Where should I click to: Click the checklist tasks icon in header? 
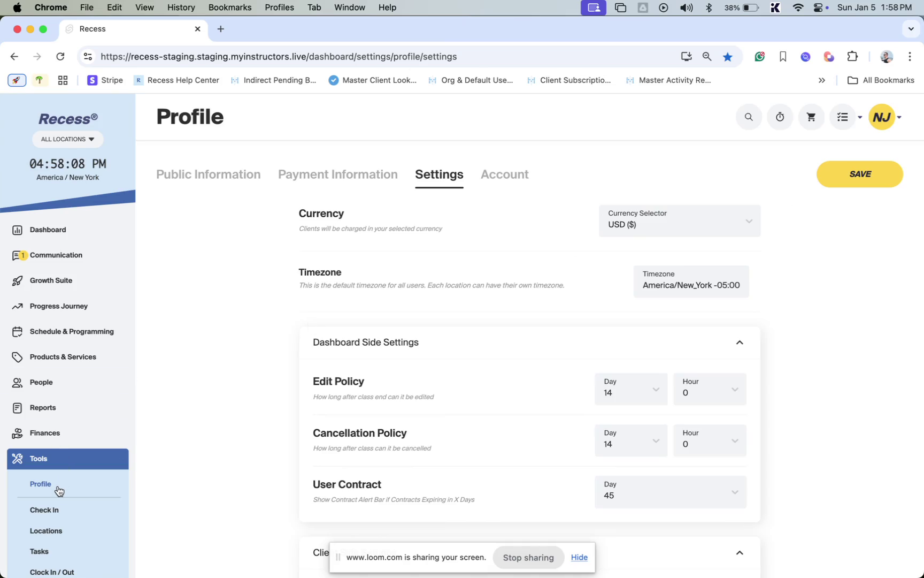pyautogui.click(x=843, y=117)
